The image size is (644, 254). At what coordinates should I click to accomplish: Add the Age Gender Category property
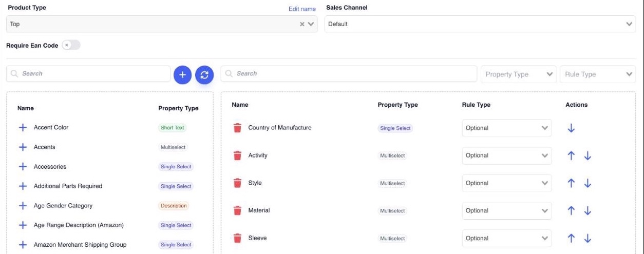click(23, 206)
